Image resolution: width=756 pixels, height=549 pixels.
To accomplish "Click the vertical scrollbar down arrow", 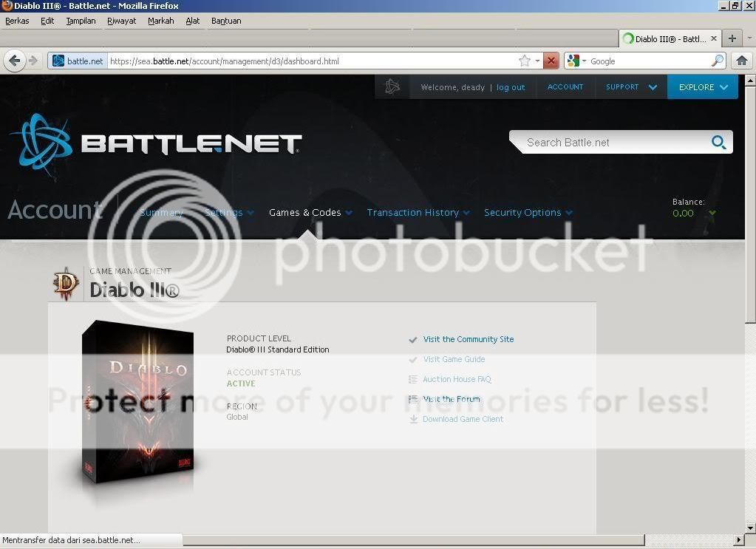I will point(750,528).
